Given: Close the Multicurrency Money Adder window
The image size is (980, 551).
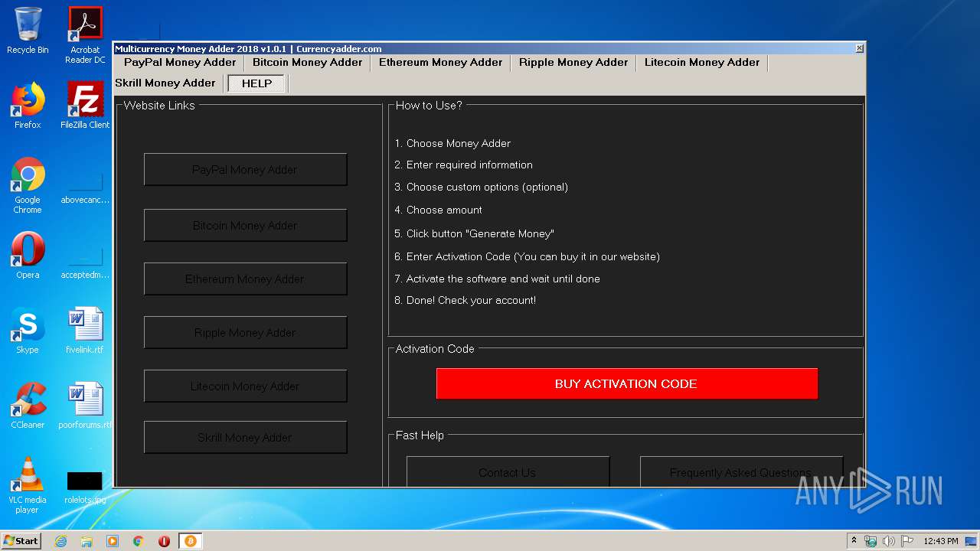Looking at the screenshot, I should 859,48.
